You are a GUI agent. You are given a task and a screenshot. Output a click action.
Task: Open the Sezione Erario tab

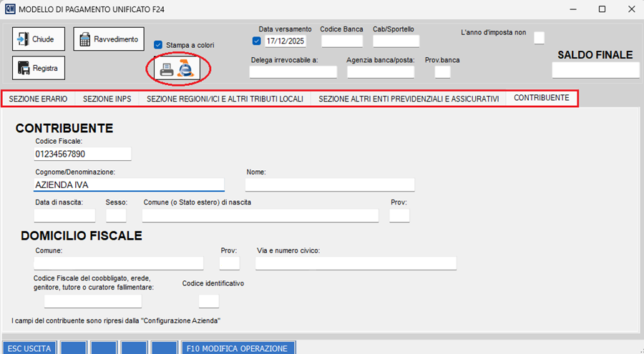pyautogui.click(x=38, y=99)
